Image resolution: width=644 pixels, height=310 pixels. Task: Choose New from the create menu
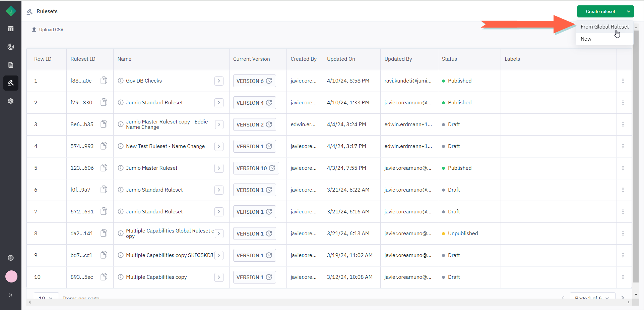click(x=586, y=39)
